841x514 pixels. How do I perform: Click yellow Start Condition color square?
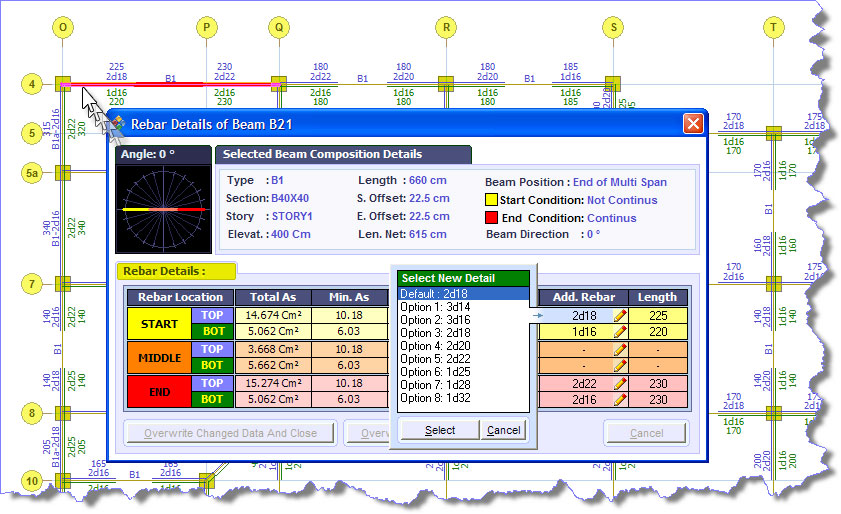tap(490, 200)
